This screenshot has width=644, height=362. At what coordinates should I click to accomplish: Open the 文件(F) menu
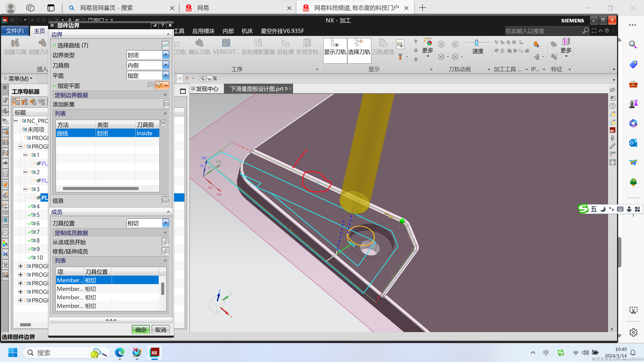point(15,31)
